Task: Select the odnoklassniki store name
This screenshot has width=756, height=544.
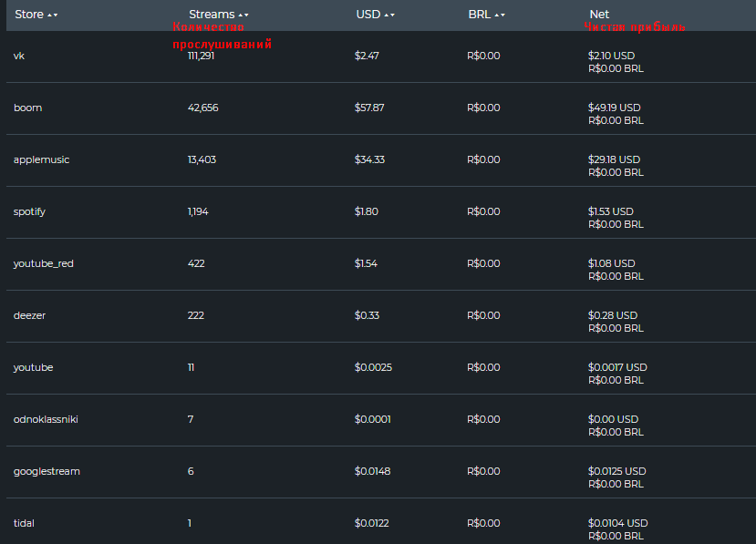Action: coord(46,420)
